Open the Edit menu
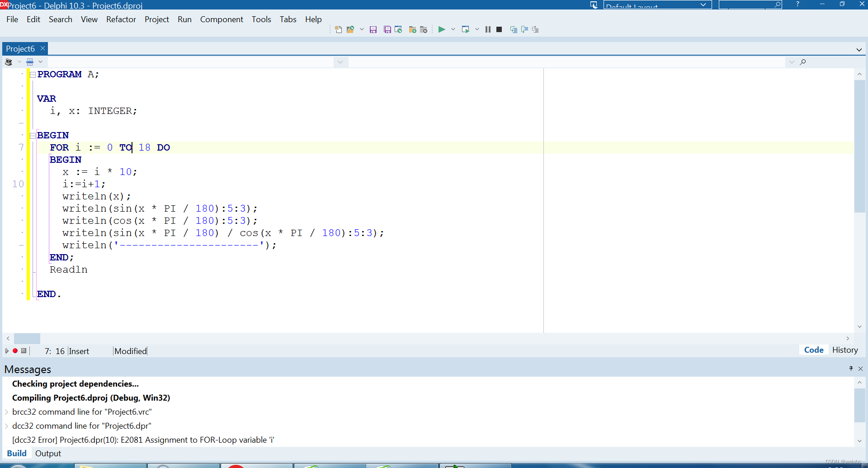The width and height of the screenshot is (868, 468). point(33,19)
